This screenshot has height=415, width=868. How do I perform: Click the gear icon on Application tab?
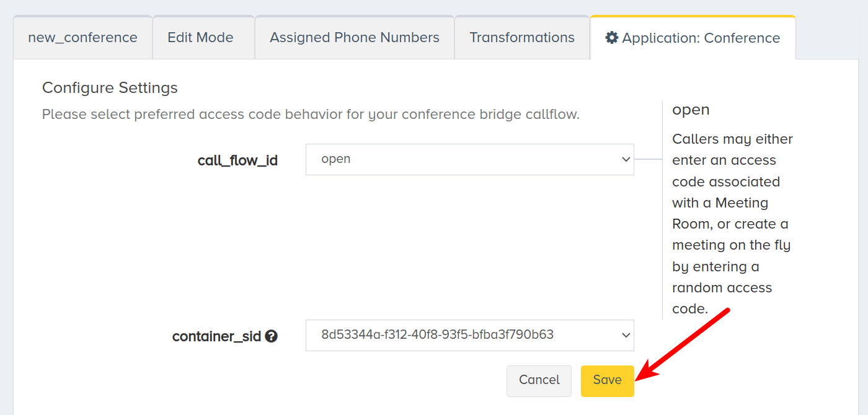pyautogui.click(x=612, y=38)
